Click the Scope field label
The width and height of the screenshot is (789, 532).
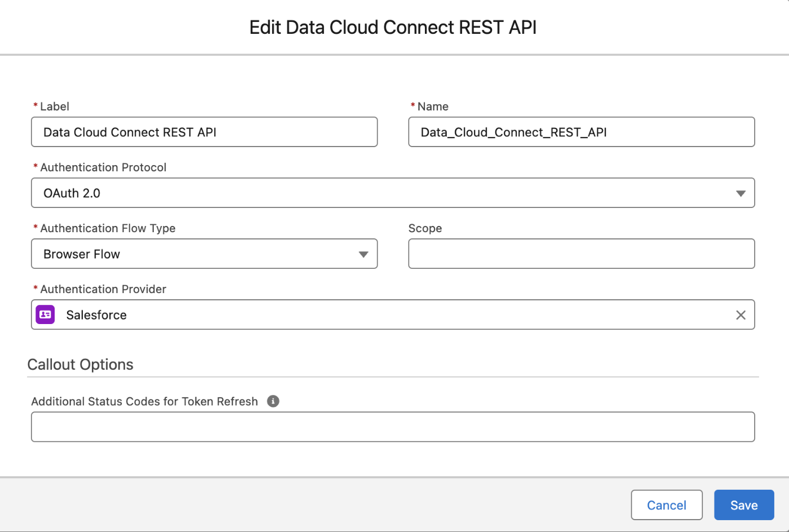[425, 228]
